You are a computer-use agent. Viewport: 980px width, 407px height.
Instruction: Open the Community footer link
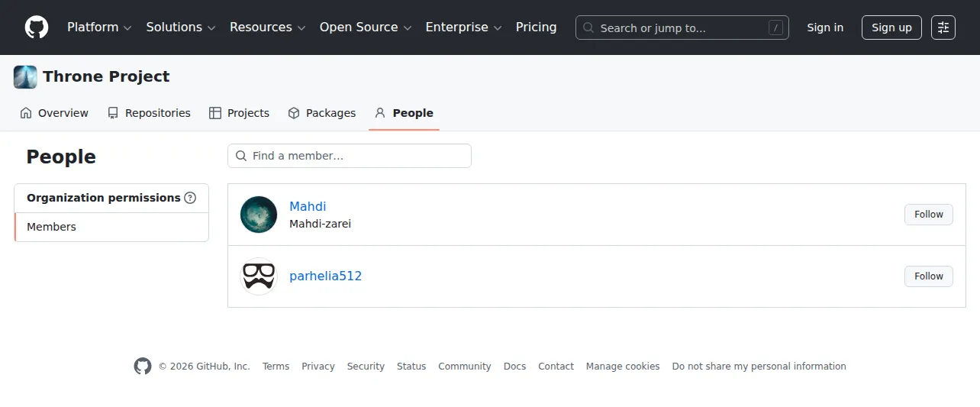[465, 367]
